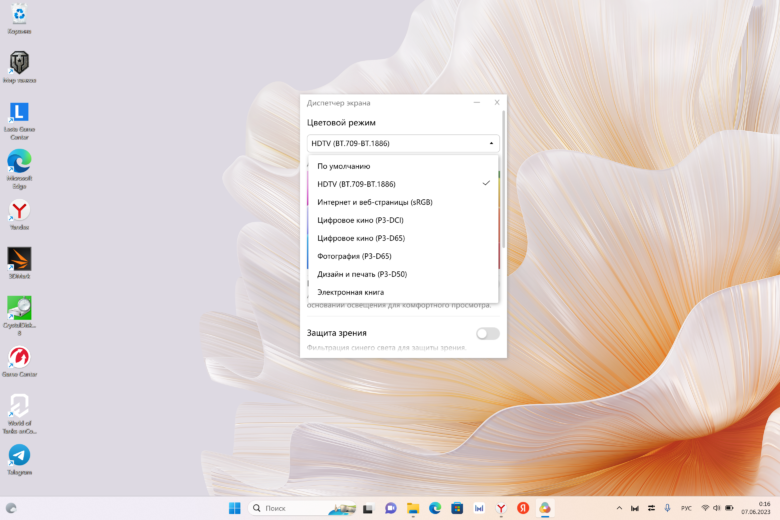This screenshot has height=520, width=780.
Task: Open the volume tray icon
Action: 717,508
